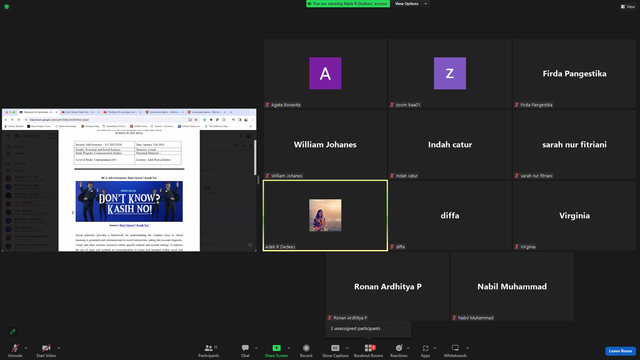Click the Ronan Ardhitya P tile name
The image size is (640, 360).
pyautogui.click(x=388, y=287)
